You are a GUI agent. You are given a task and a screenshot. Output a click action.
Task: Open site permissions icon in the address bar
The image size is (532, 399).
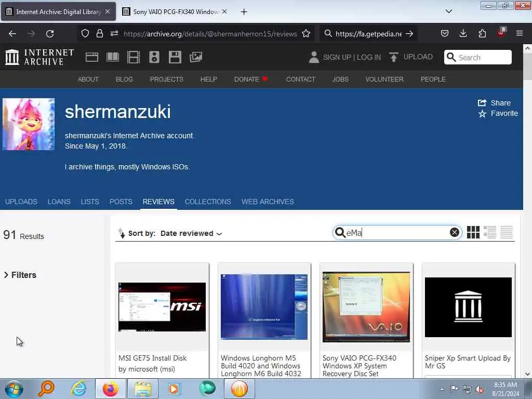click(114, 34)
